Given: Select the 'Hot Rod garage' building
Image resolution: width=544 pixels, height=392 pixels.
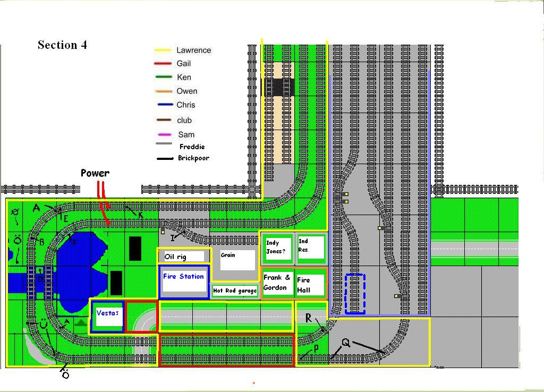Looking at the screenshot, I should tap(235, 291).
